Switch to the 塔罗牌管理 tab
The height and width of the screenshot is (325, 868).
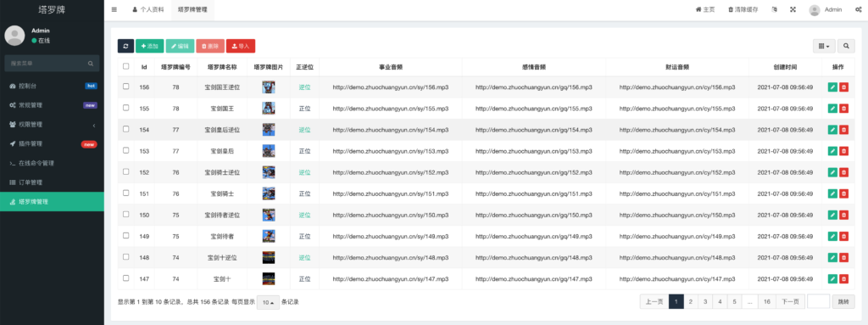pyautogui.click(x=192, y=10)
